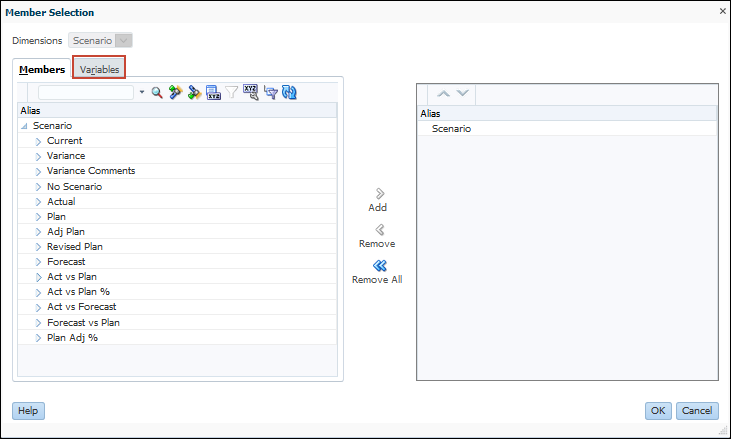The width and height of the screenshot is (731, 439).
Task: Click the OK button
Action: [658, 411]
